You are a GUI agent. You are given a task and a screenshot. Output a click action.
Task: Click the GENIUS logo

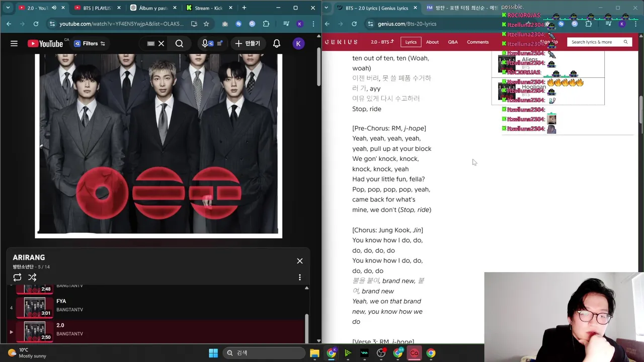pos(341,42)
